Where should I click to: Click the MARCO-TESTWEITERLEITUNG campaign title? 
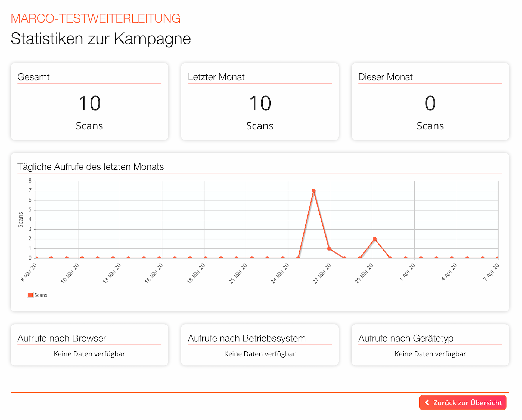(x=95, y=18)
